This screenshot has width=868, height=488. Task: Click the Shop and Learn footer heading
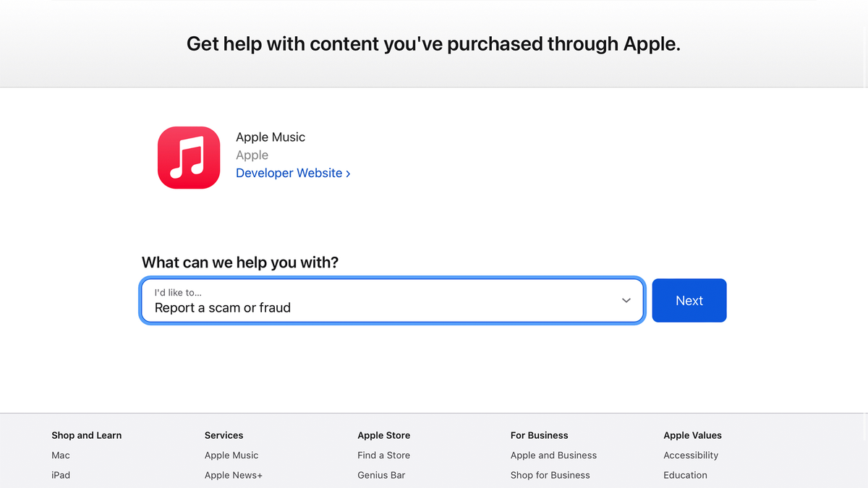pos(86,435)
